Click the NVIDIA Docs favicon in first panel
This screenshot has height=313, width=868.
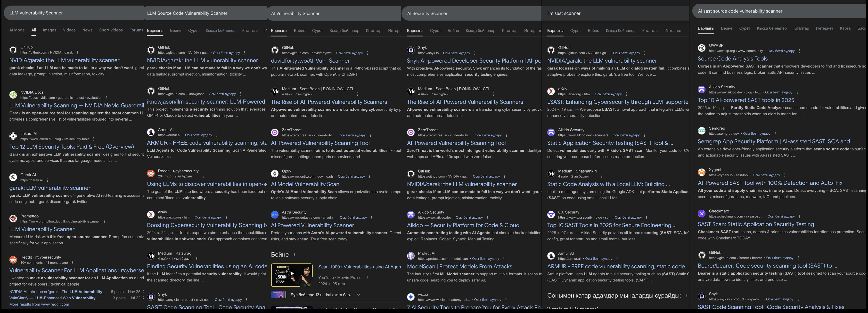point(13,95)
